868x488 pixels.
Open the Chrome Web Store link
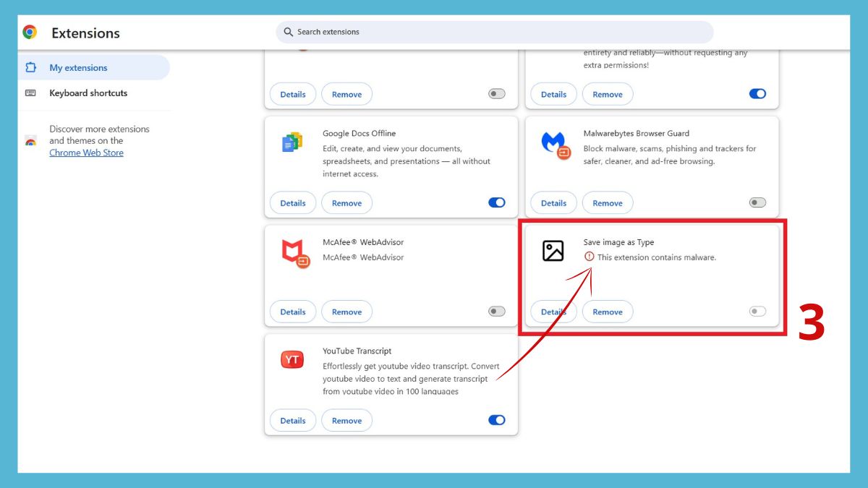tap(86, 153)
